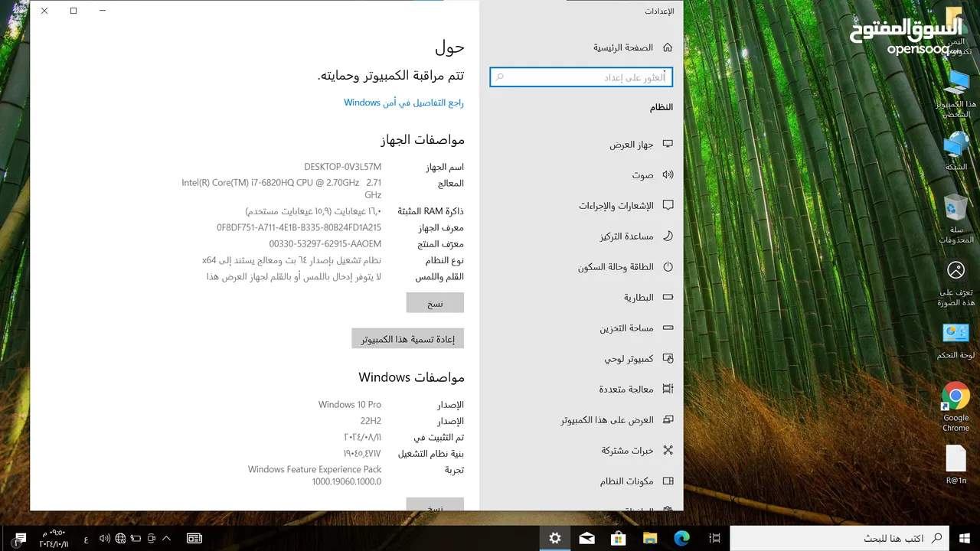Click the battery icon beside البطارية
Screen dimensions: 980x551
(x=668, y=297)
